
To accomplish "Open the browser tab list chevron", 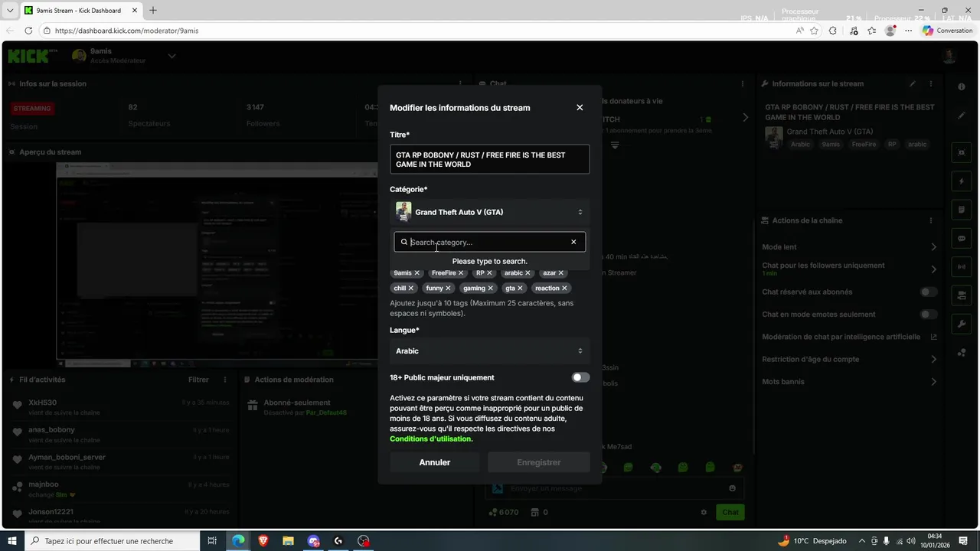I will pyautogui.click(x=10, y=10).
